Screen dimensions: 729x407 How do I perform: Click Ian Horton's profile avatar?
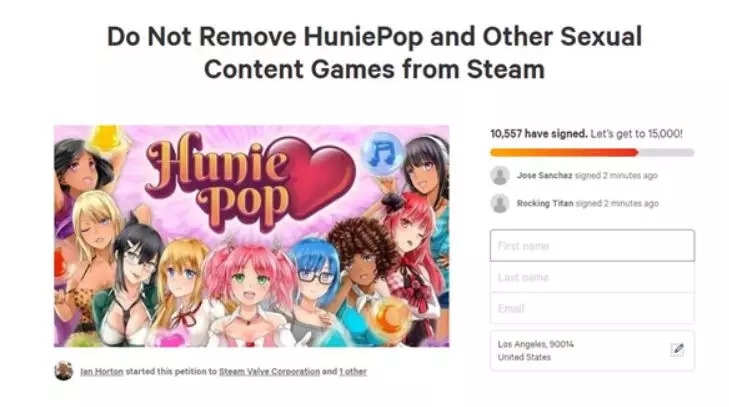64,371
